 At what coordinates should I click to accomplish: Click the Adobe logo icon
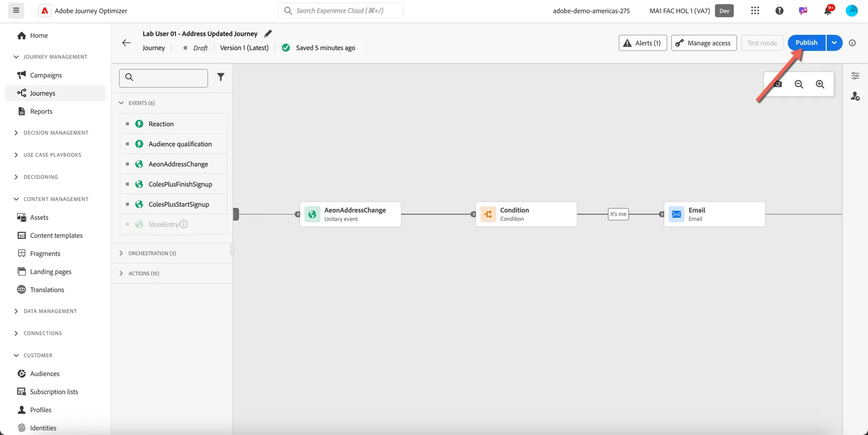pos(45,11)
